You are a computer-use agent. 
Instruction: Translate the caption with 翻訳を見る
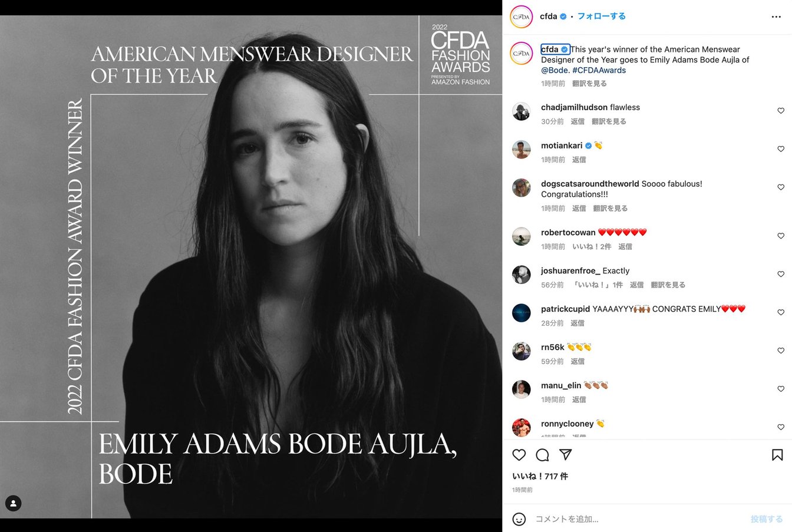[x=589, y=84]
